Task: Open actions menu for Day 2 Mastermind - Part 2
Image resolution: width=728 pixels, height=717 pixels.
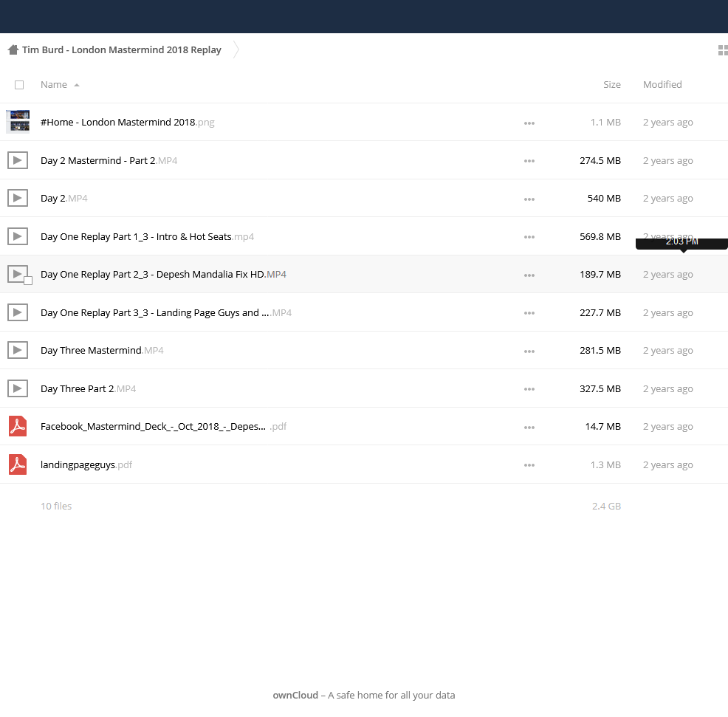Action: [529, 161]
